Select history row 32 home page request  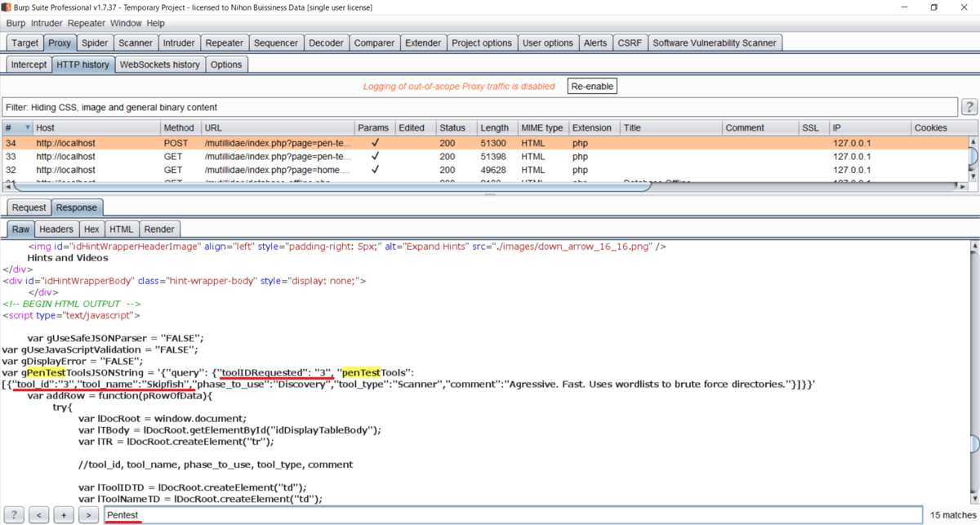pyautogui.click(x=484, y=170)
